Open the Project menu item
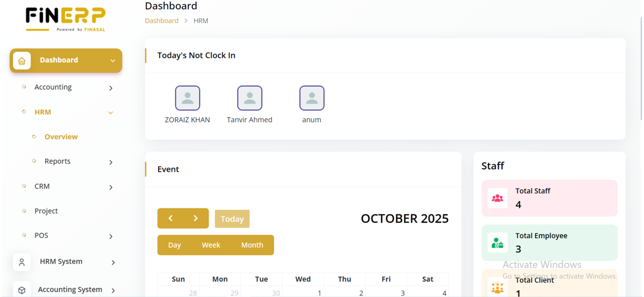 point(46,211)
